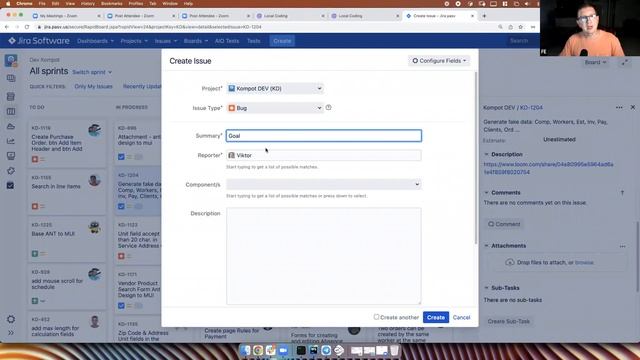This screenshot has width=640, height=360.
Task: Open the KD-1119 Create Purchase Order card
Action: (x=67, y=143)
